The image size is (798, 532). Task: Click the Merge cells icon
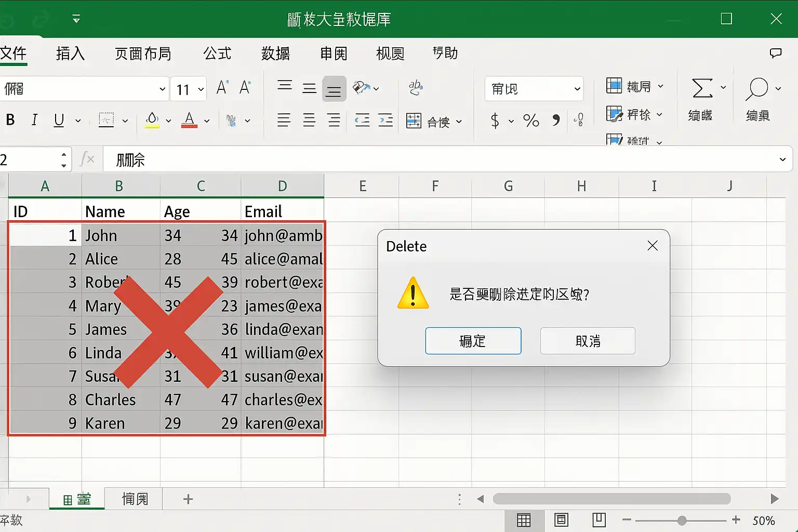point(414,121)
